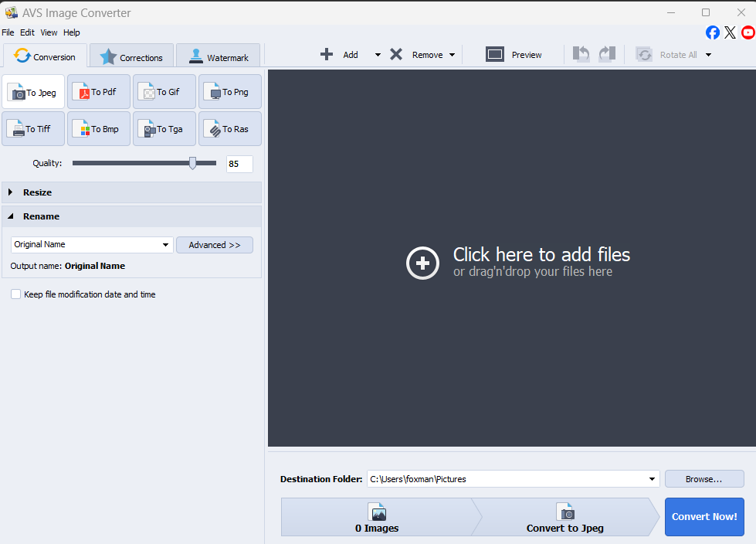The height and width of the screenshot is (544, 756).
Task: Select the To Tiff conversion format
Action: 33,129
